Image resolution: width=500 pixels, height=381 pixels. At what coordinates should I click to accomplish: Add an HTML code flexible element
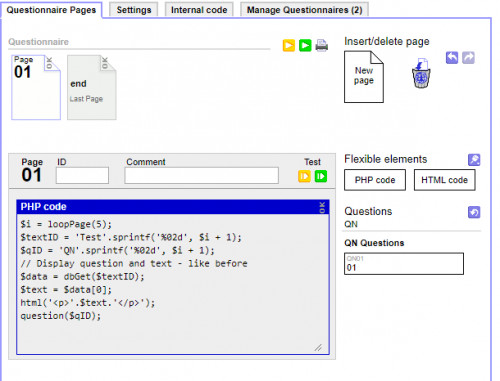click(444, 180)
